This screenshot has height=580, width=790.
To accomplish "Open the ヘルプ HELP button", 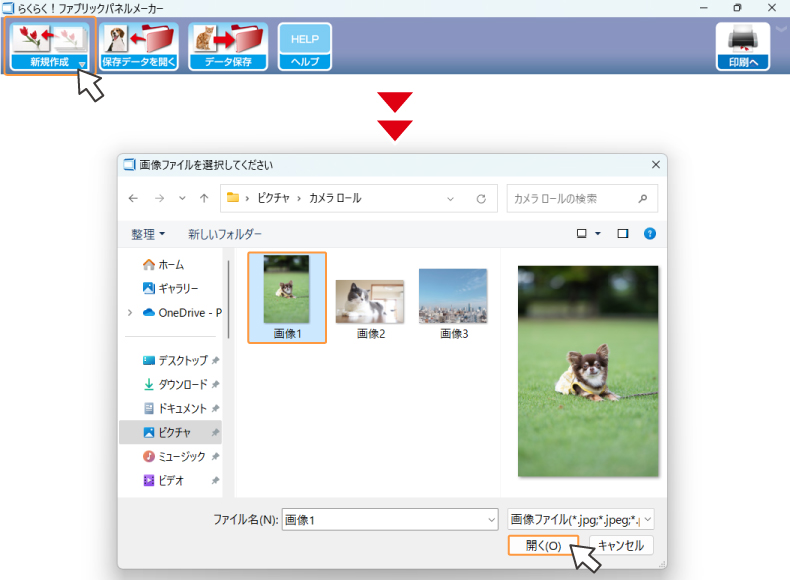I will (x=305, y=46).
